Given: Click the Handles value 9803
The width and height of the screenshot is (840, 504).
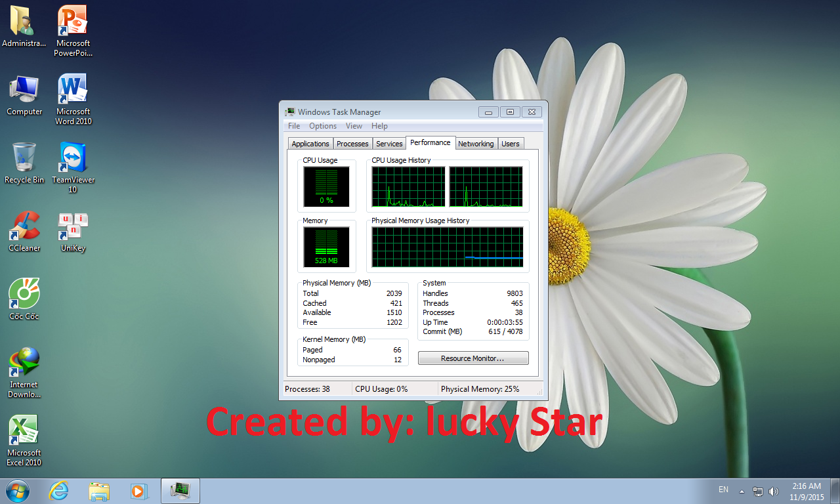Looking at the screenshot, I should coord(514,293).
